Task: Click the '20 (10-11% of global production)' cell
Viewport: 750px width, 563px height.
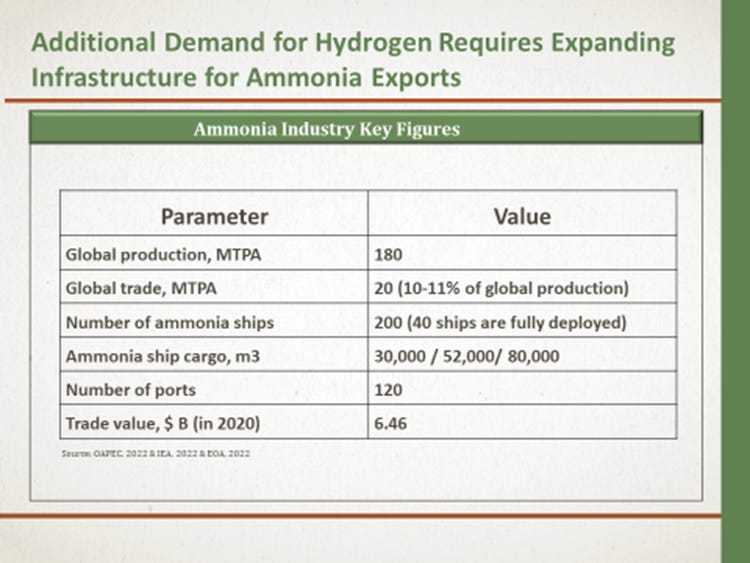Action: click(x=522, y=287)
